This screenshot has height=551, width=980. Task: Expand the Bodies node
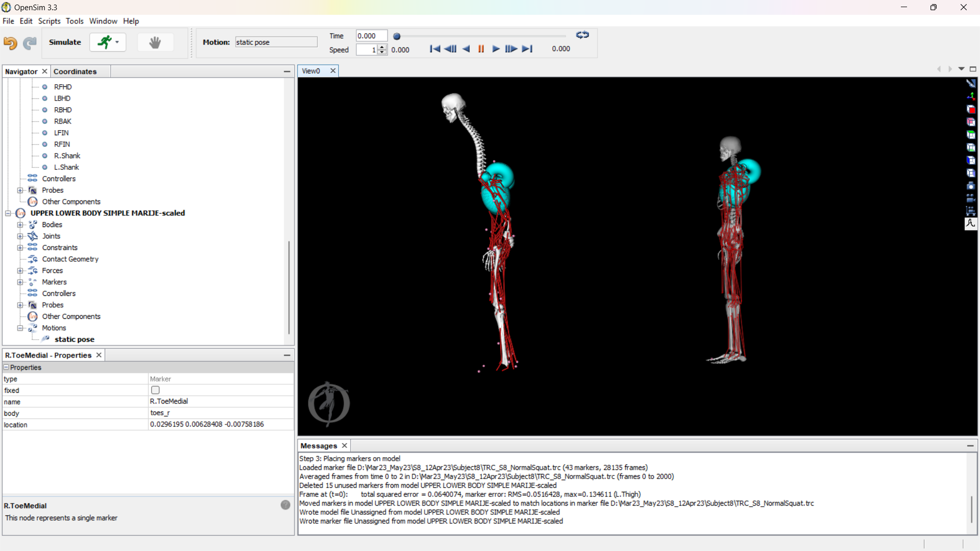20,224
